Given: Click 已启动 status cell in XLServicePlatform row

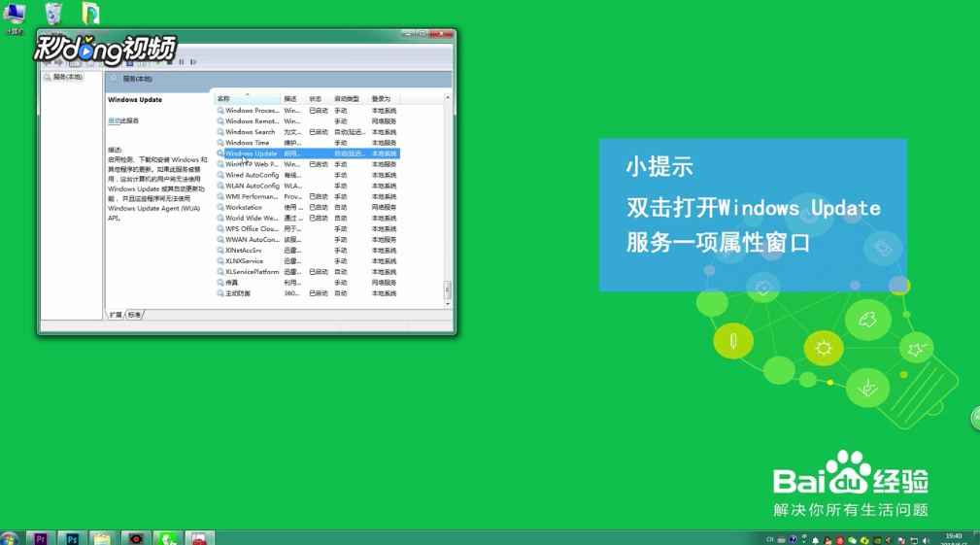Looking at the screenshot, I should pyautogui.click(x=319, y=272).
